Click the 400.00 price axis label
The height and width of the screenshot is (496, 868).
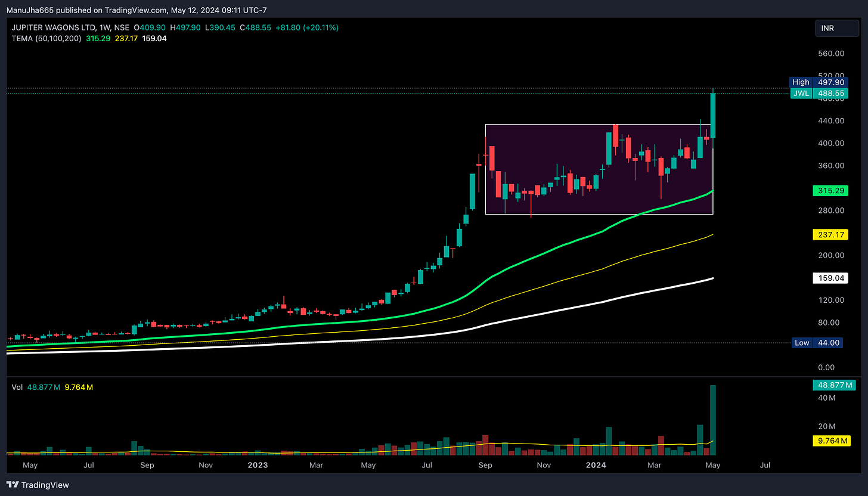(830, 143)
